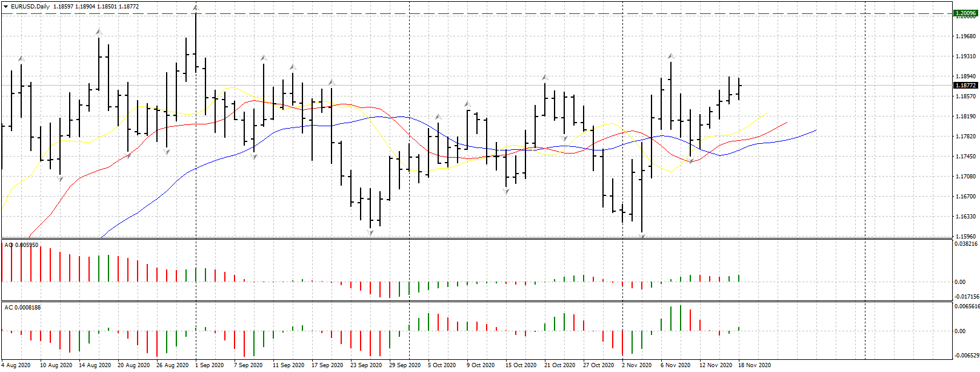Viewport: 980px width, 372px height.
Task: Click the EURUSD,Daily chart title text
Action: (x=30, y=7)
